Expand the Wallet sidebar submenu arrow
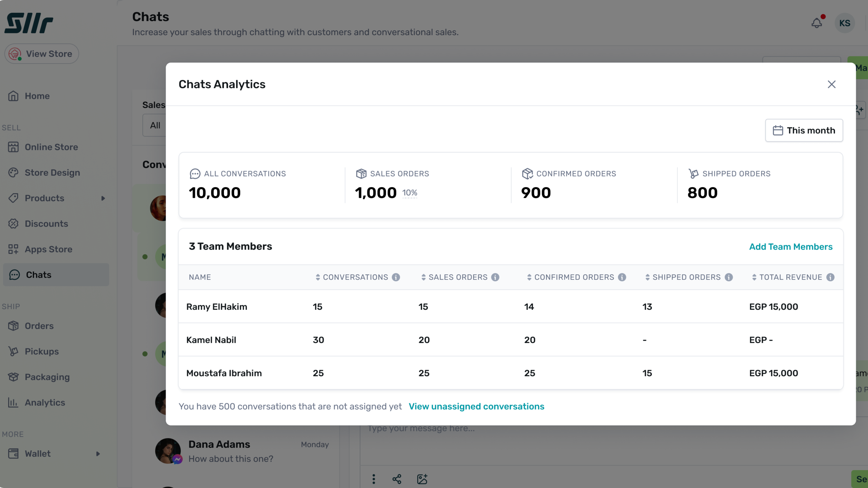 point(98,454)
